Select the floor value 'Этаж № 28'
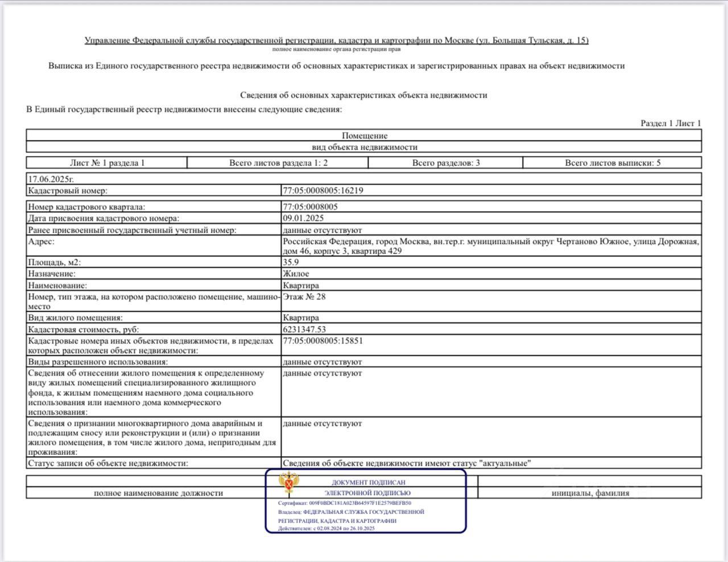 tap(304, 296)
